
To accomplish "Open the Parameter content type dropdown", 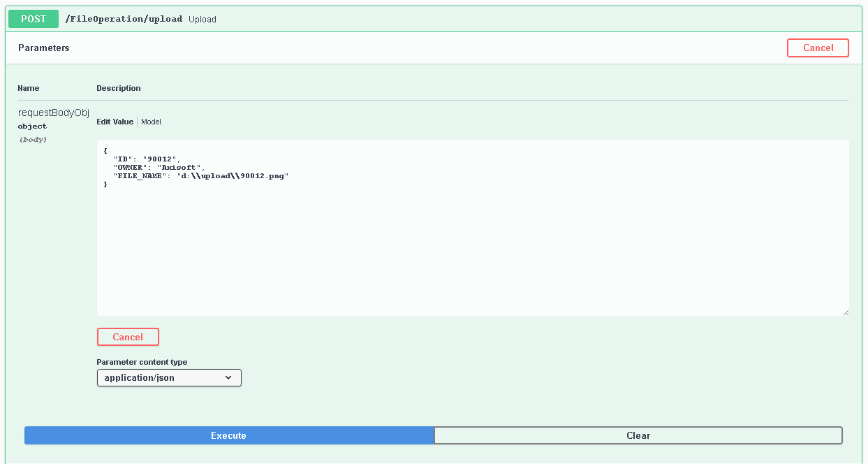I will 168,378.
